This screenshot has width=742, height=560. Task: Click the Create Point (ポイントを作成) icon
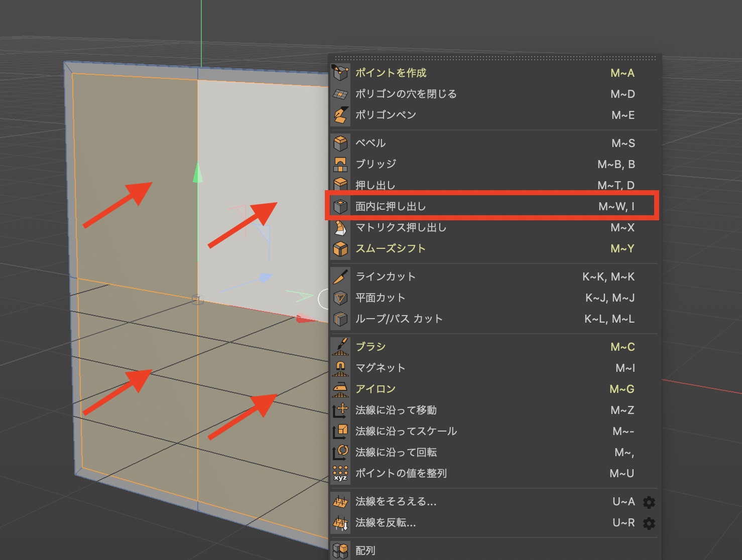(x=340, y=73)
